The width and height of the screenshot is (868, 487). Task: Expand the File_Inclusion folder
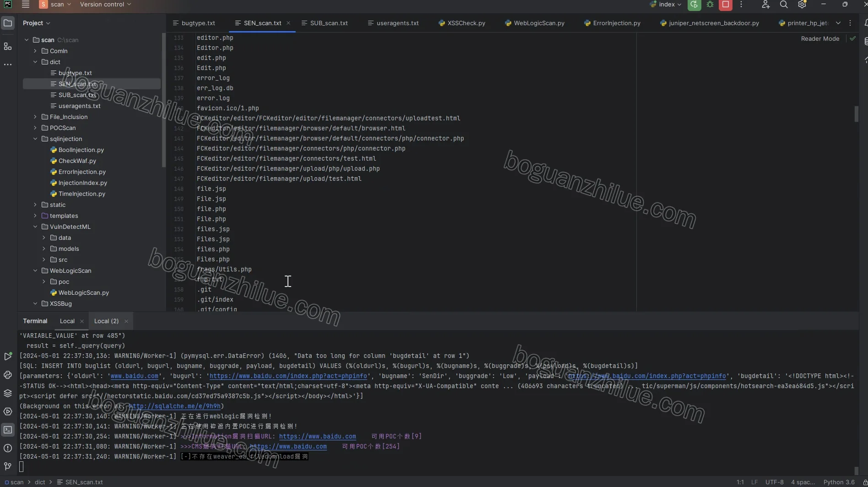tap(35, 117)
